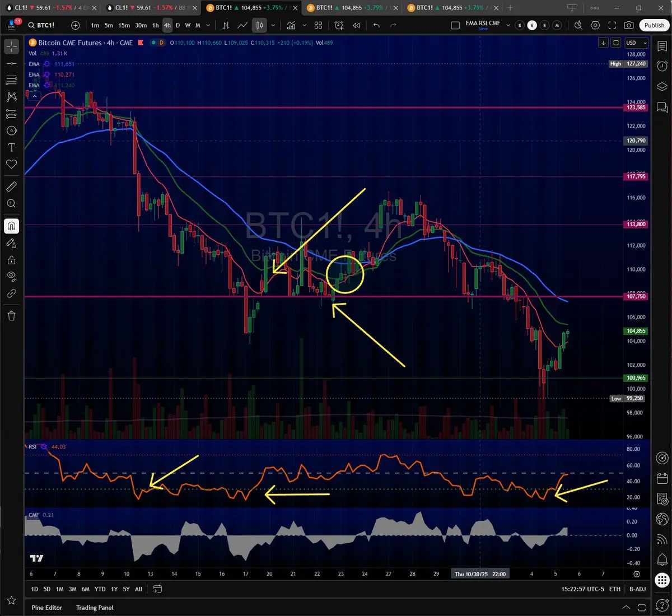Switch to the 15m timeframe
672x616 pixels.
[124, 25]
